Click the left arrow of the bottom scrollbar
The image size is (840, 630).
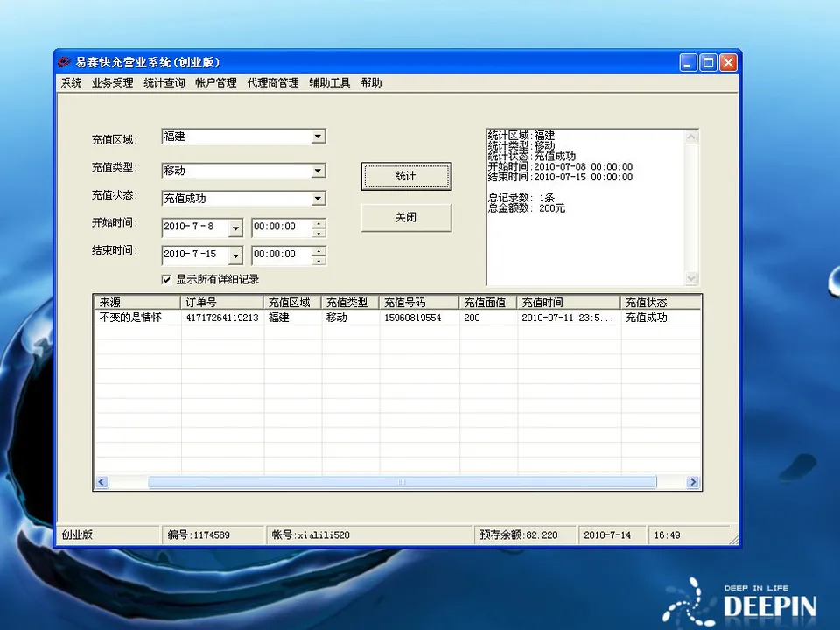click(101, 481)
